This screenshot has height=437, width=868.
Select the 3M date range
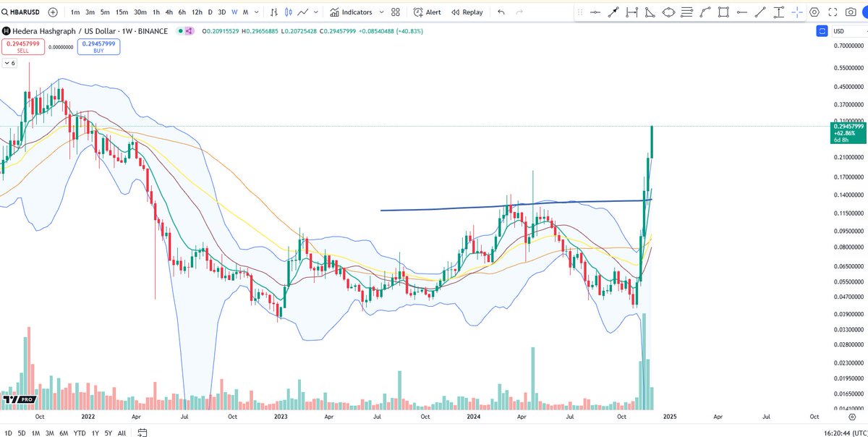[49, 433]
